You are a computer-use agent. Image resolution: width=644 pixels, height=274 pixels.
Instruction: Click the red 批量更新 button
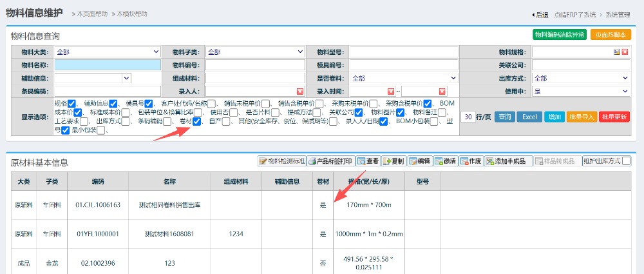(614, 117)
